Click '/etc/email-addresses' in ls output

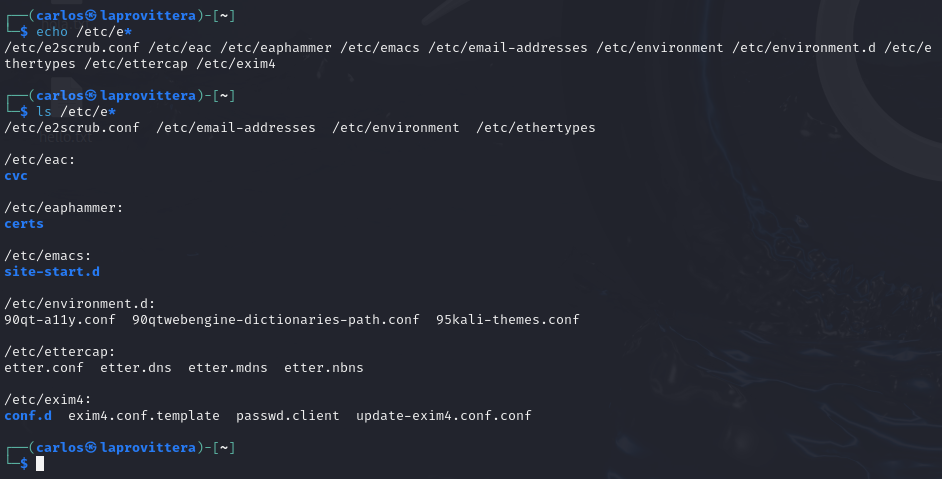[x=236, y=128]
